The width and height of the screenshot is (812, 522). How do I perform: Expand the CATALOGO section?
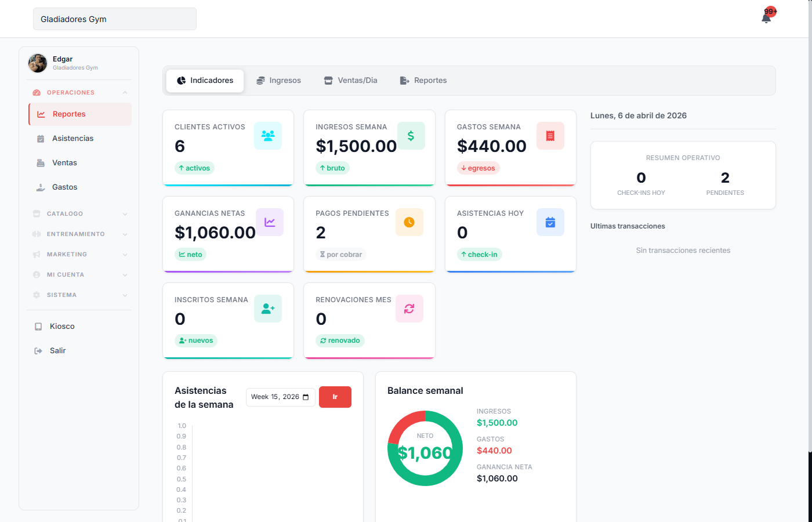(x=79, y=213)
